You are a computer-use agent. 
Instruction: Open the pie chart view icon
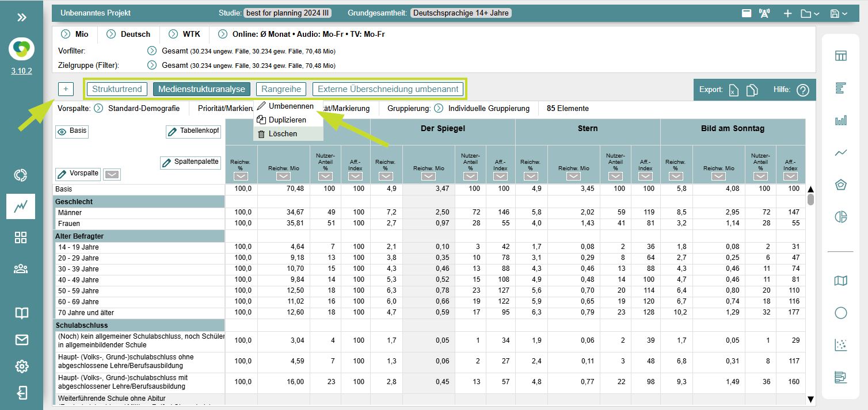841,217
